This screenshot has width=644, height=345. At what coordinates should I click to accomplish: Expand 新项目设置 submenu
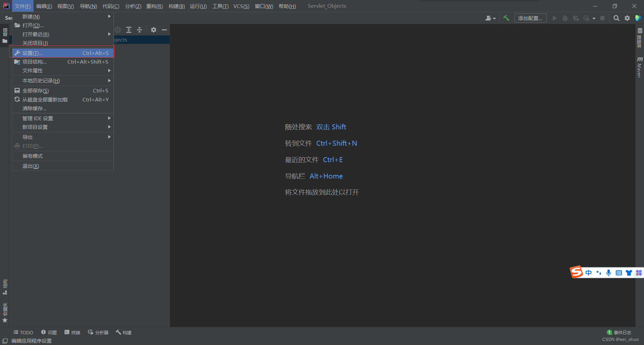pyautogui.click(x=63, y=127)
